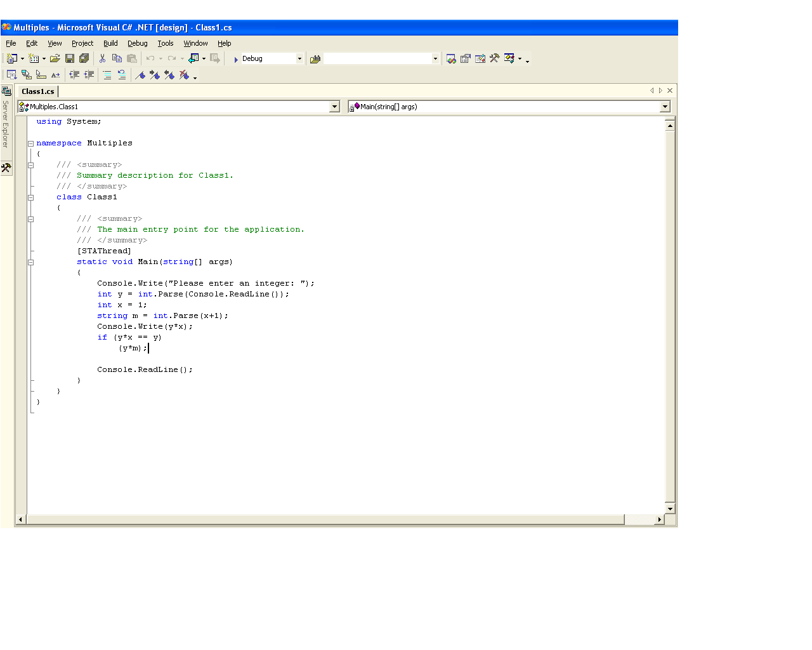Screen dimensions: 812x650
Task: Click the Open File folder icon
Action: click(55, 58)
